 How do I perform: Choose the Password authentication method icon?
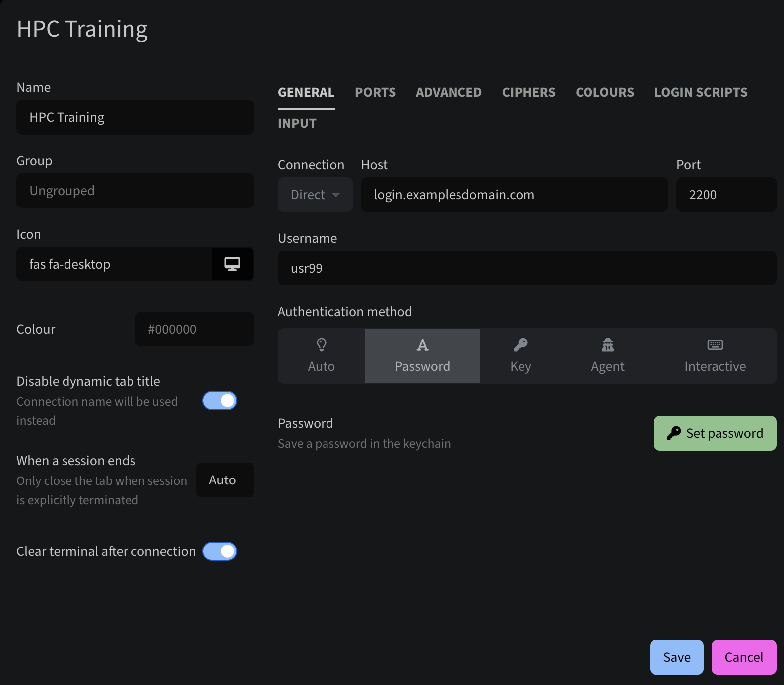[422, 344]
